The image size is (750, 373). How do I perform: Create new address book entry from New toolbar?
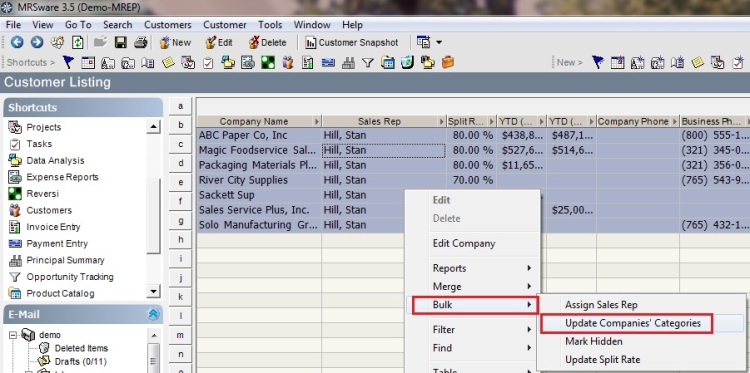pyautogui.click(x=677, y=62)
